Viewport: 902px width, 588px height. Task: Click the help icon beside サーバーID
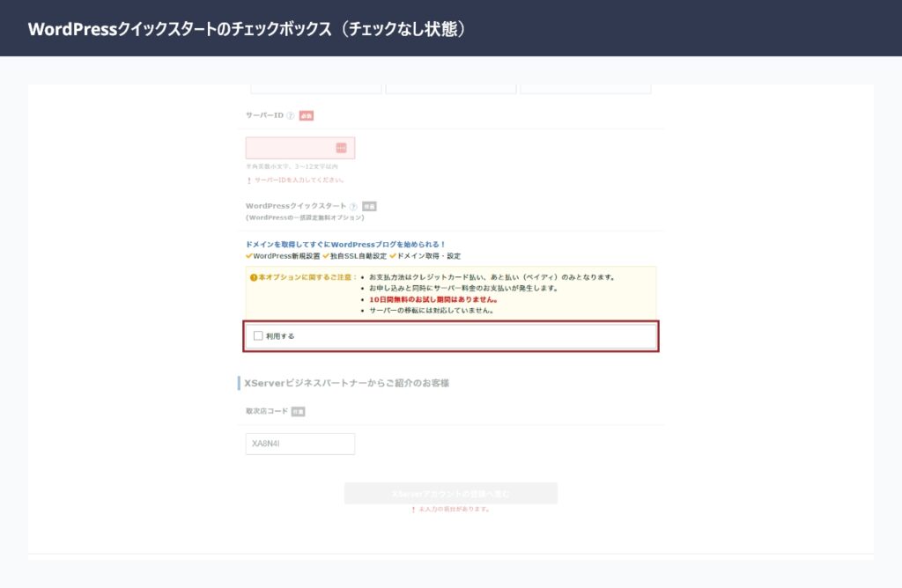291,115
